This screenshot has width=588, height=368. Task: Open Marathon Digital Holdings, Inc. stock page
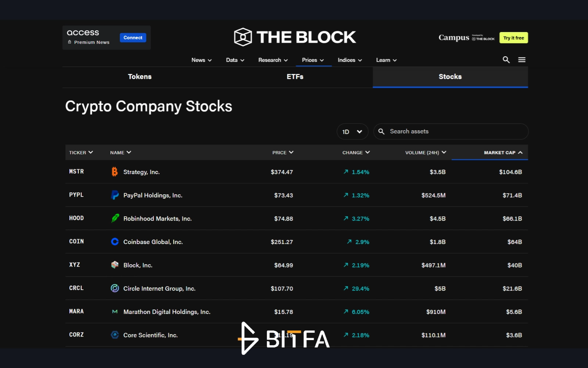(167, 312)
